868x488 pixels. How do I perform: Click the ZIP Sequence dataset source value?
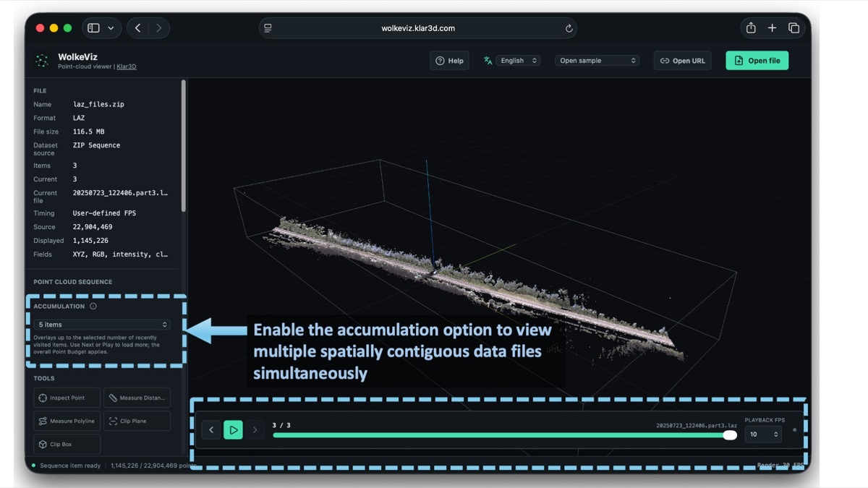pyautogui.click(x=96, y=145)
